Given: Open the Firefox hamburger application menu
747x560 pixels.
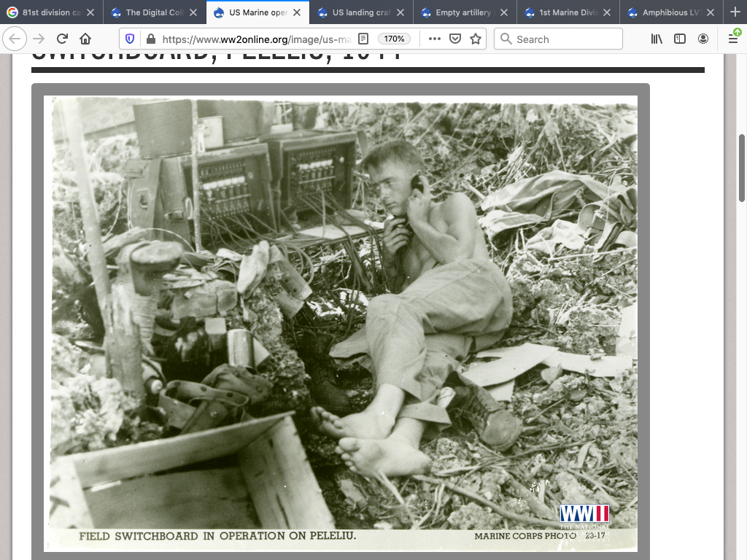Looking at the screenshot, I should pos(733,39).
